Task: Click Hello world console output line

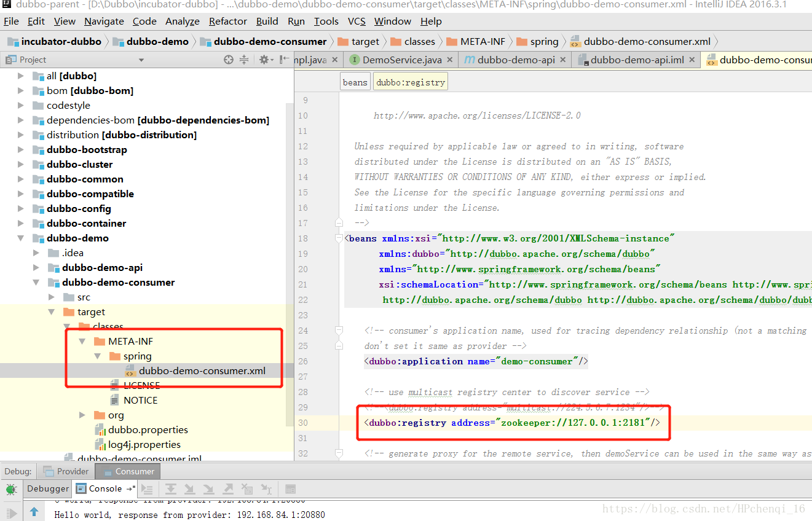Action: (189, 515)
